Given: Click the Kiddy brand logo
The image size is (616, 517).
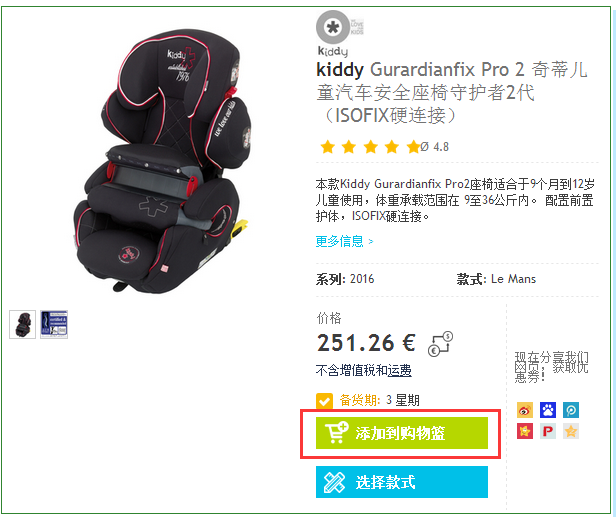Looking at the screenshot, I should (340, 34).
